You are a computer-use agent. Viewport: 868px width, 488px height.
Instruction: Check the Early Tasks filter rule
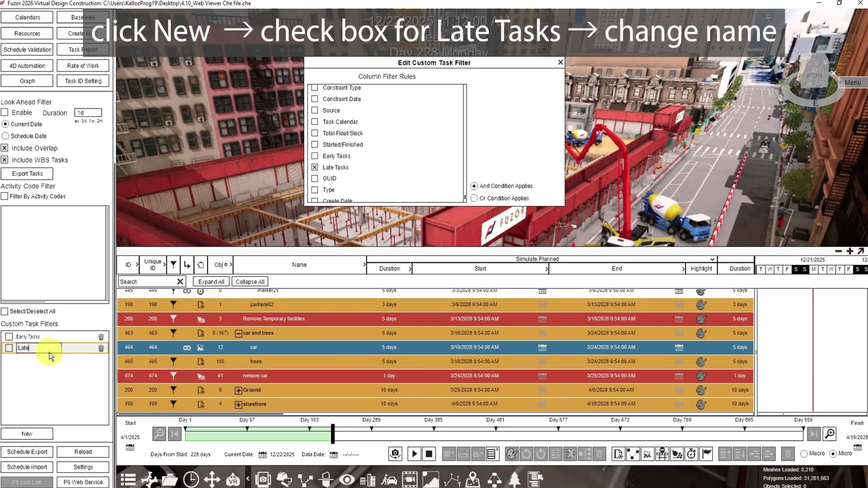(315, 156)
